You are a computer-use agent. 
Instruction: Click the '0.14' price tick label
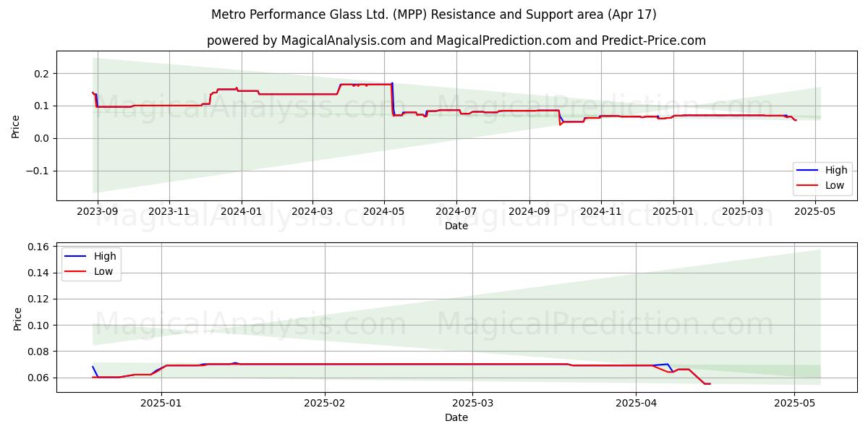point(38,273)
